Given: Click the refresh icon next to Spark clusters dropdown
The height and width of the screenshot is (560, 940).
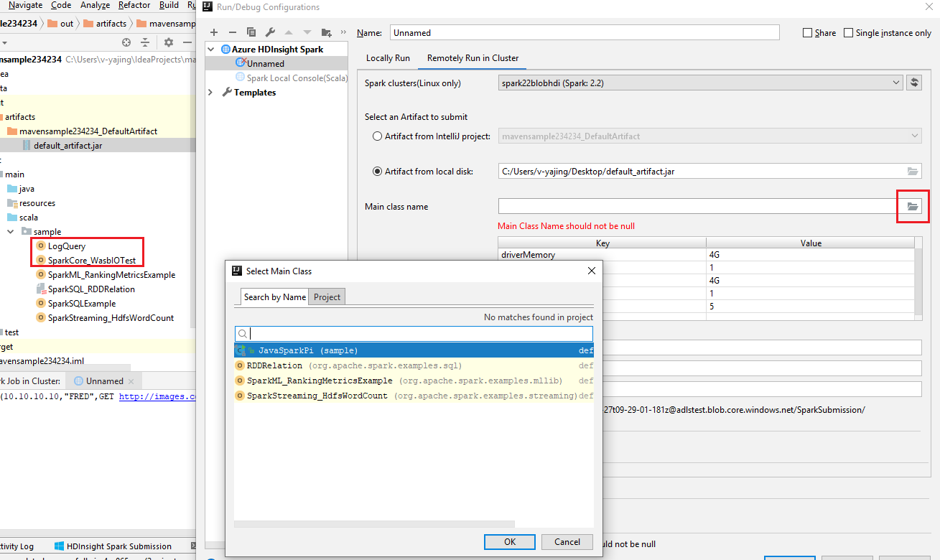Looking at the screenshot, I should (x=913, y=82).
